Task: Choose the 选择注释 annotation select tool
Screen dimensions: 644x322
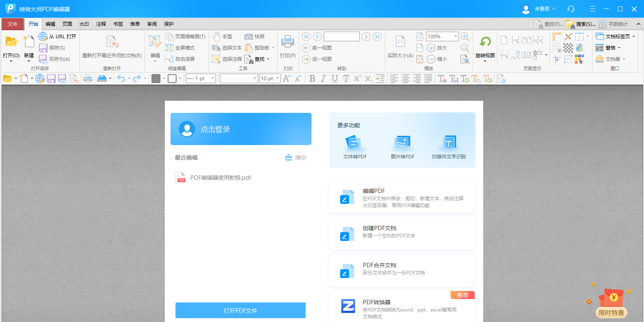Action: 227,59
